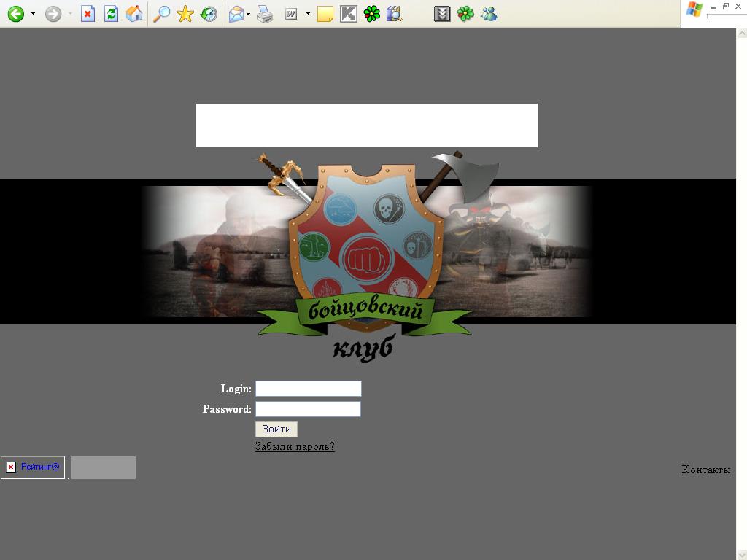This screenshot has width=747, height=560.
Task: Expand the Edit with Word dropdown arrow
Action: coord(309,14)
